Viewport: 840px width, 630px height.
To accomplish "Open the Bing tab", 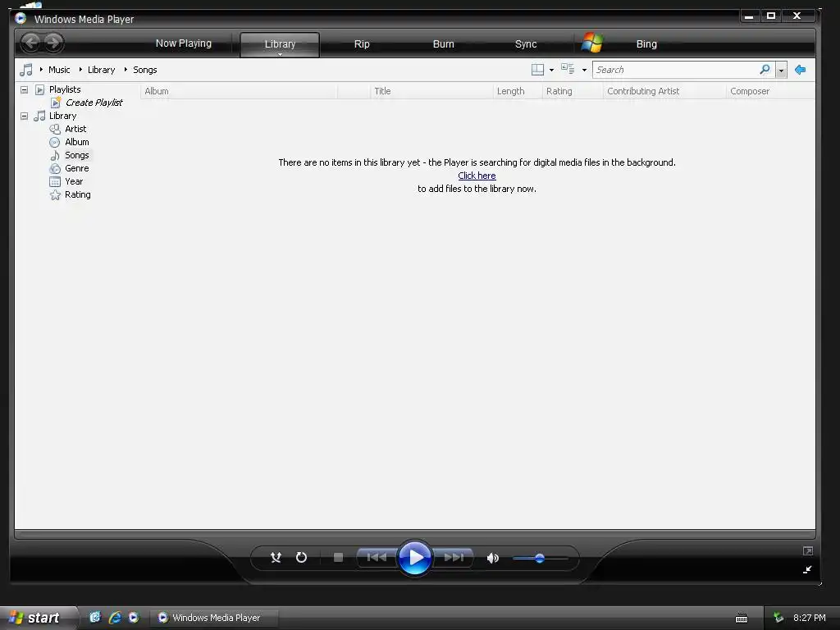I will point(646,44).
